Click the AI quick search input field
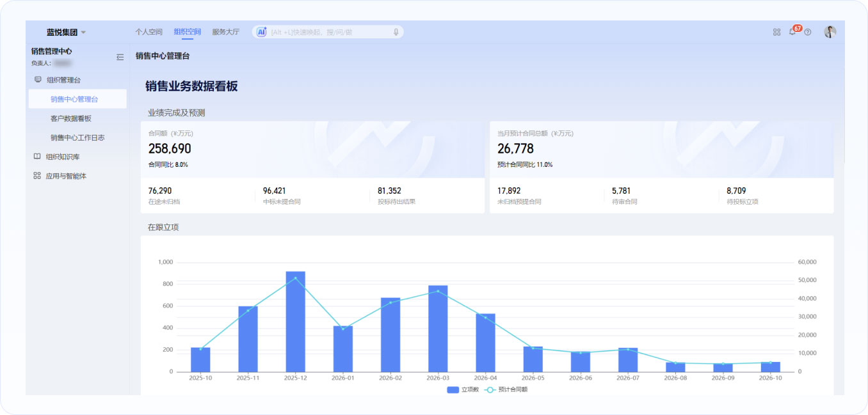Image resolution: width=868 pixels, height=415 pixels. (330, 32)
